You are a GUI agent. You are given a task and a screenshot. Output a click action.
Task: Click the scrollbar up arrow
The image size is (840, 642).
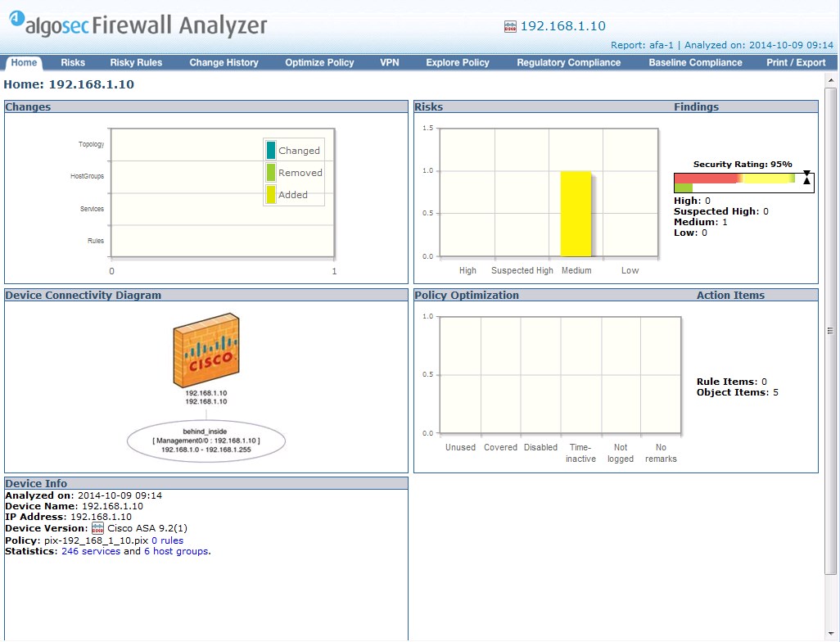831,80
